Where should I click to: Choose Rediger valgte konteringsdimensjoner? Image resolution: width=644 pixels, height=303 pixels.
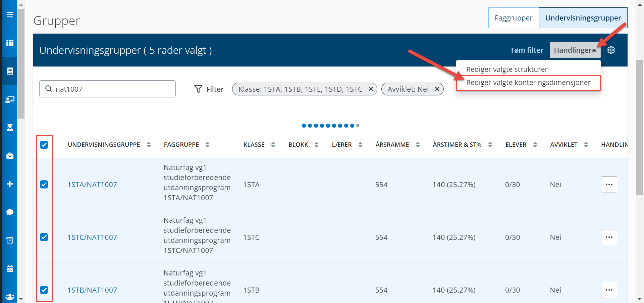pyautogui.click(x=528, y=83)
